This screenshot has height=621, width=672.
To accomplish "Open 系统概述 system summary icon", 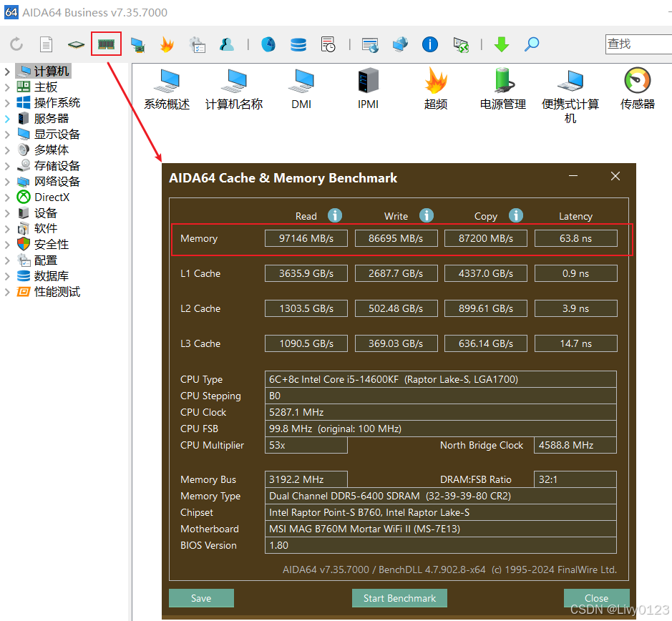I will [167, 89].
